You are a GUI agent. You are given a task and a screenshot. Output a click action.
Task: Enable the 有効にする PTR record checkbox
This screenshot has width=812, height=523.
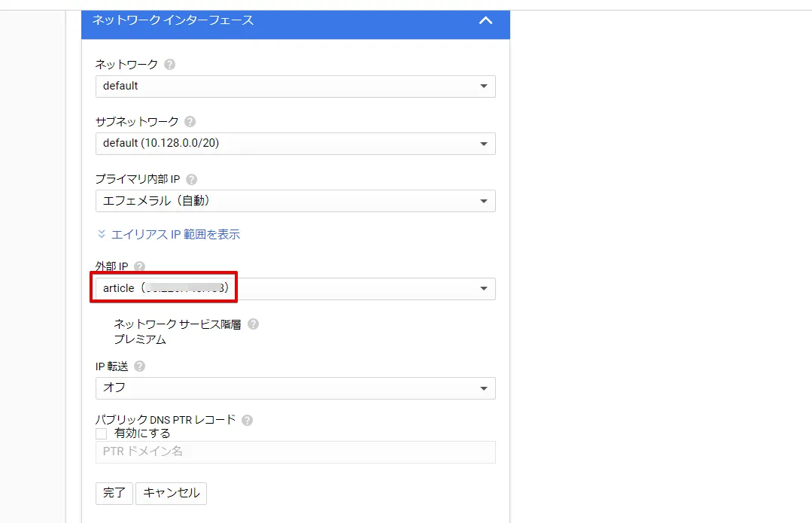coord(102,433)
